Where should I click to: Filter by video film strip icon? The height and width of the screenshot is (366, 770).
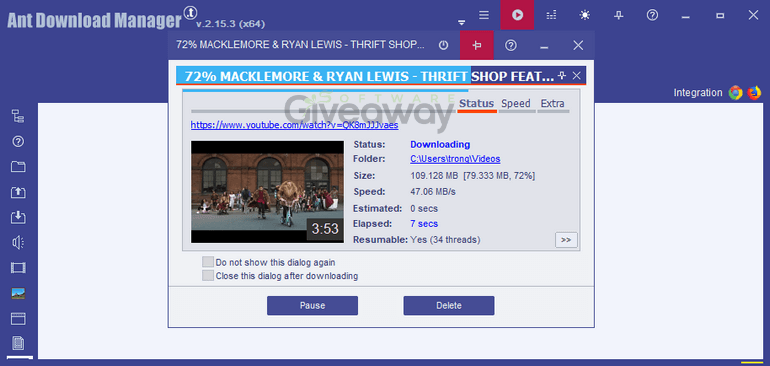tap(18, 268)
